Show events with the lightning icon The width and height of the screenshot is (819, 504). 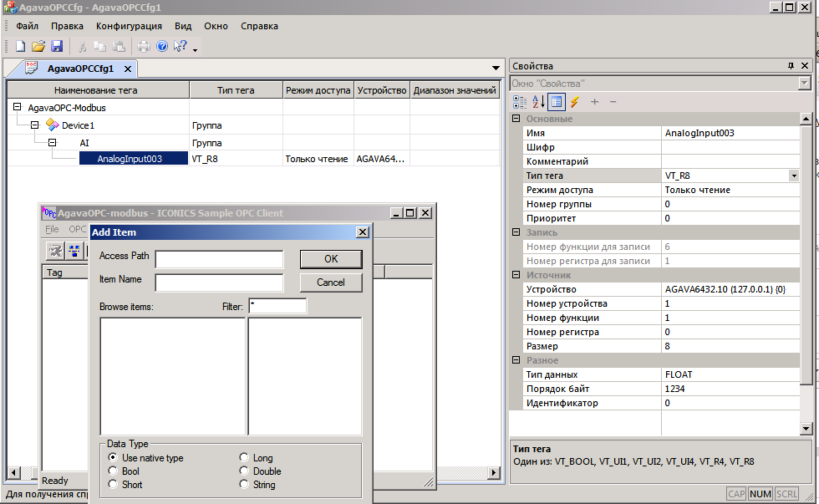click(x=575, y=102)
